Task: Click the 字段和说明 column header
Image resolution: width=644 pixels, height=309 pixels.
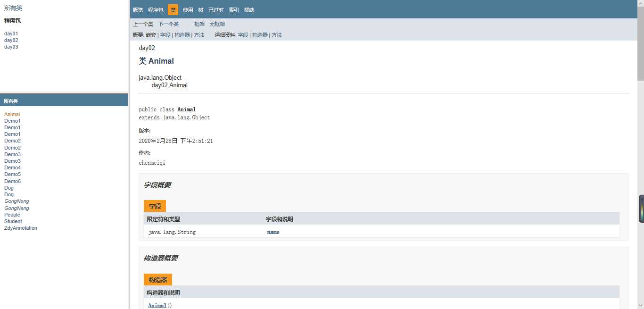Action: [280, 219]
